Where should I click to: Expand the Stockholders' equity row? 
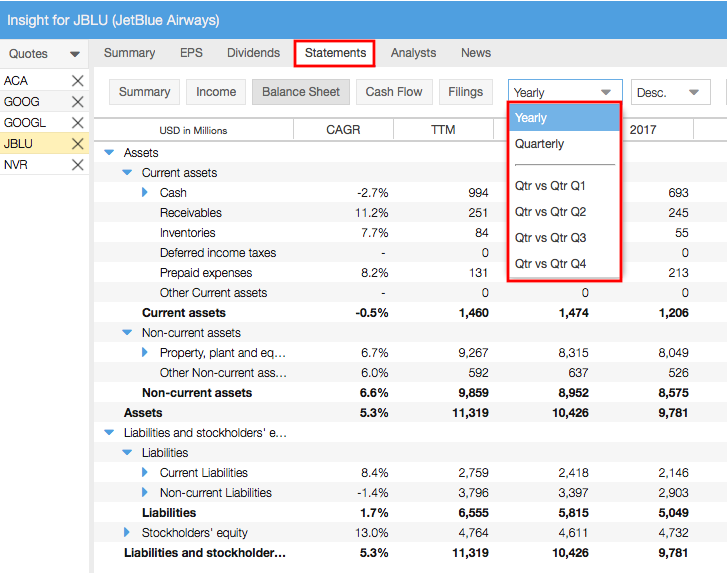[x=127, y=532]
